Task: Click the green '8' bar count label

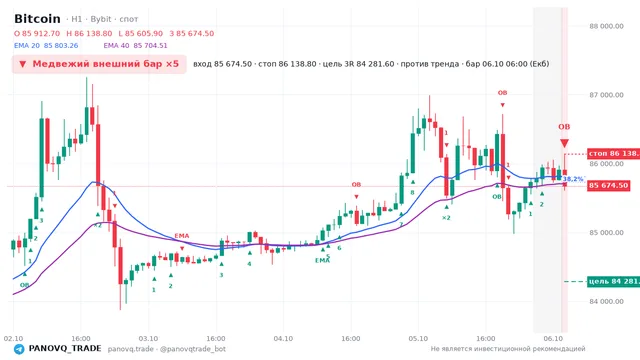Action: 412,193
